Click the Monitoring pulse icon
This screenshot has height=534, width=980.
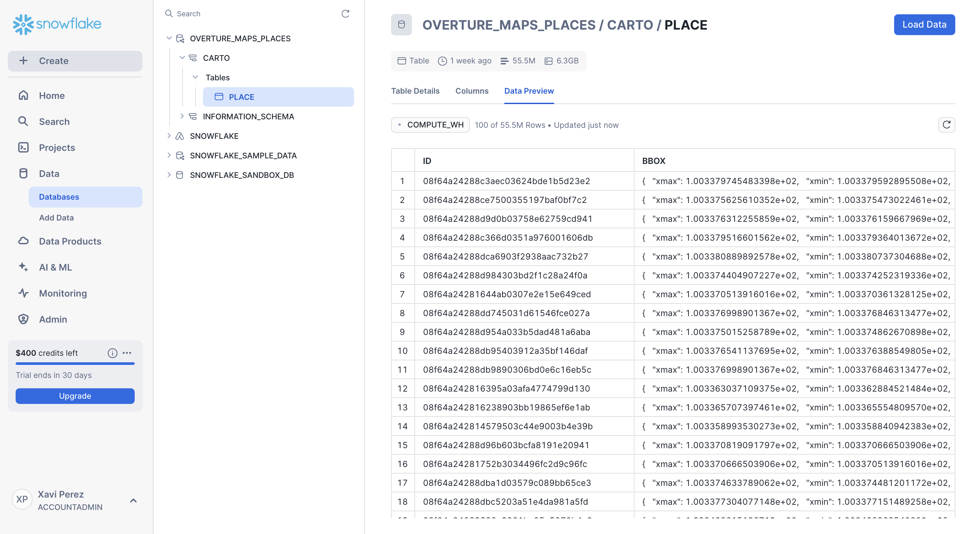(23, 293)
